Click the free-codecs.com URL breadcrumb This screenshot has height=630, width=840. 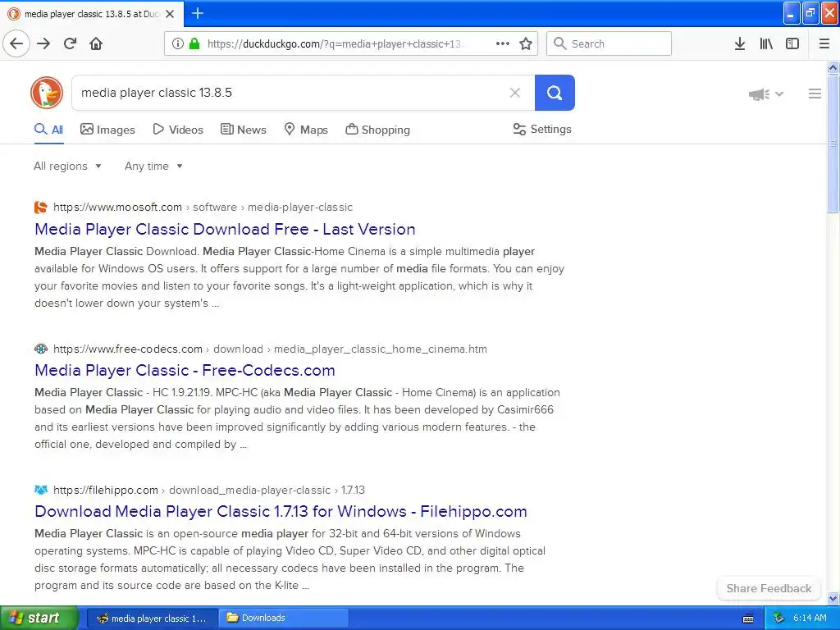270,349
